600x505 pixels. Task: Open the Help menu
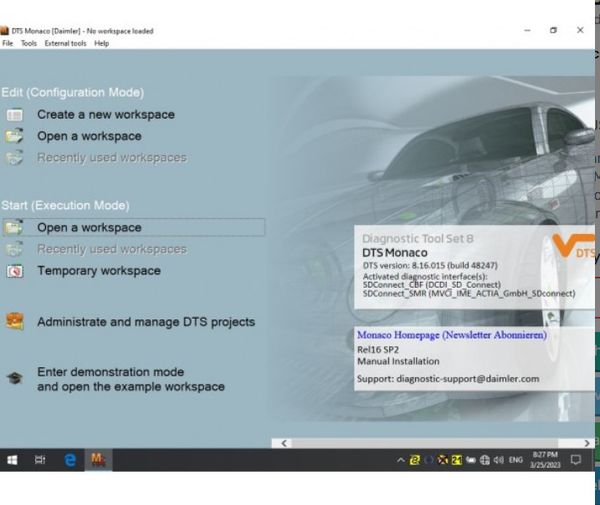pyautogui.click(x=101, y=43)
